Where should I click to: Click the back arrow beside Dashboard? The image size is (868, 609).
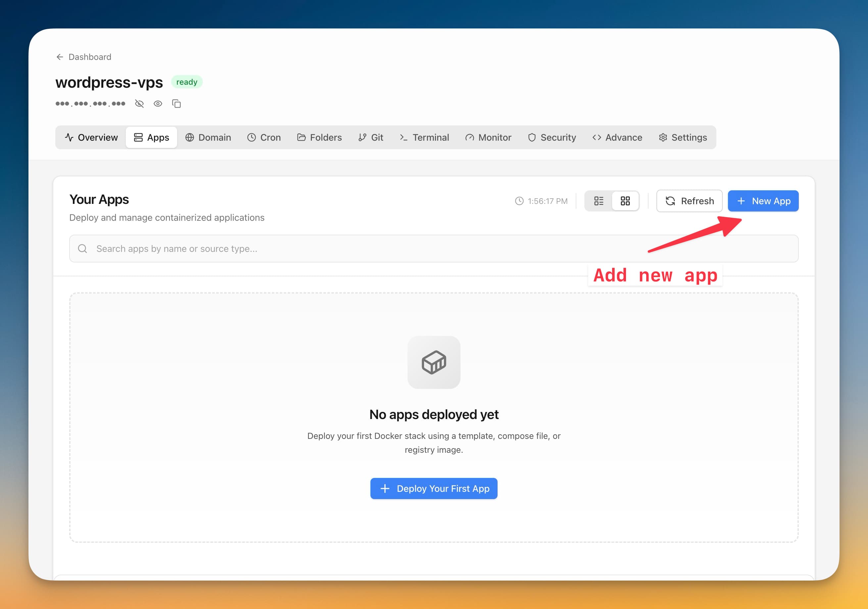[60, 57]
